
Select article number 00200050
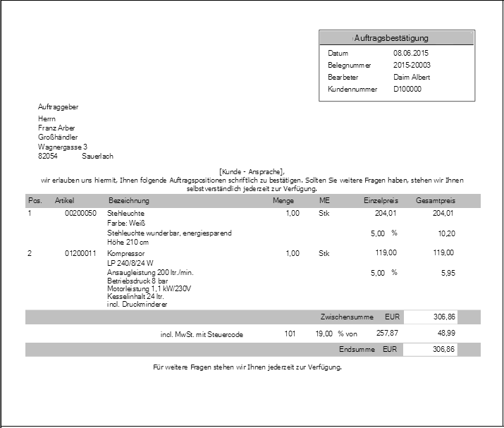(x=80, y=213)
